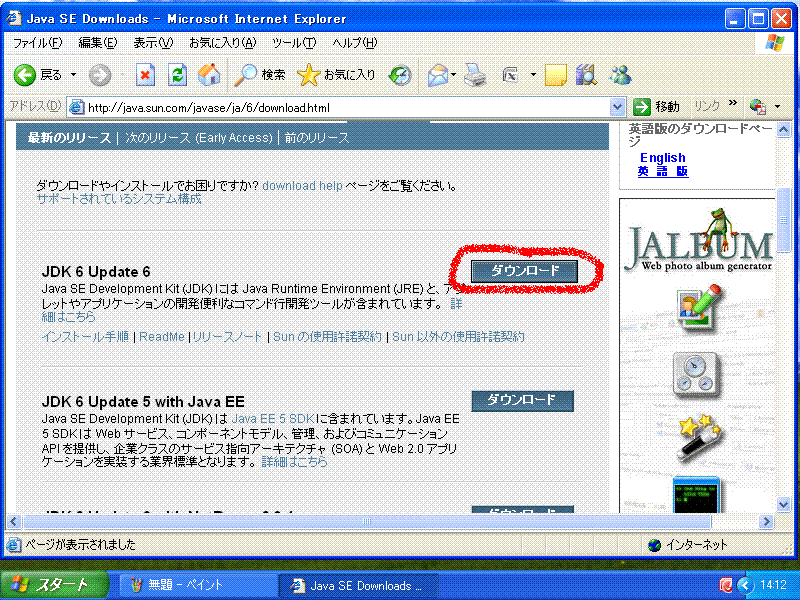Screen dimensions: 800x600
Task: Click the vertical scrollbar up arrow
Action: 784,130
